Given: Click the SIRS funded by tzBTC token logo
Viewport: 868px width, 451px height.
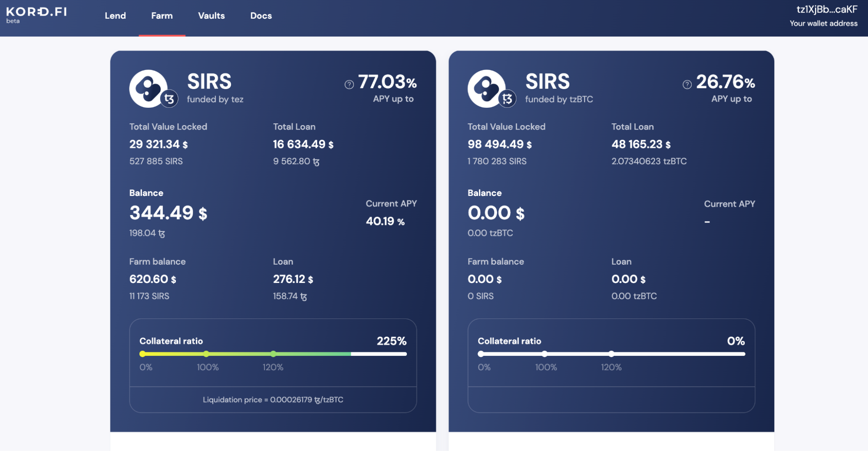Looking at the screenshot, I should pyautogui.click(x=486, y=88).
